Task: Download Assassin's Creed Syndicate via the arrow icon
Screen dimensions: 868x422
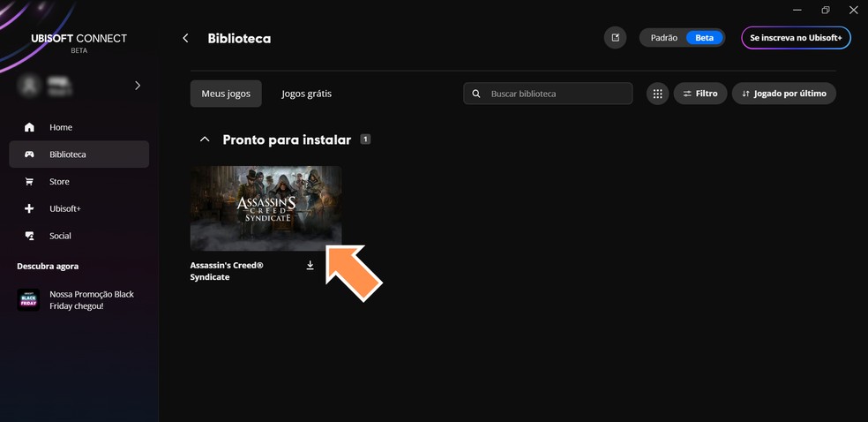Action: 310,265
